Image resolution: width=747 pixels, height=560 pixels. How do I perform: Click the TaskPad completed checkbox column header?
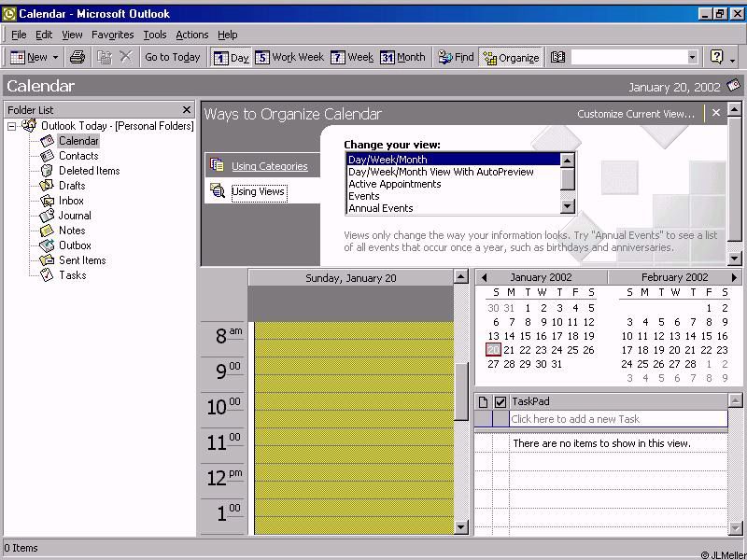pos(500,401)
